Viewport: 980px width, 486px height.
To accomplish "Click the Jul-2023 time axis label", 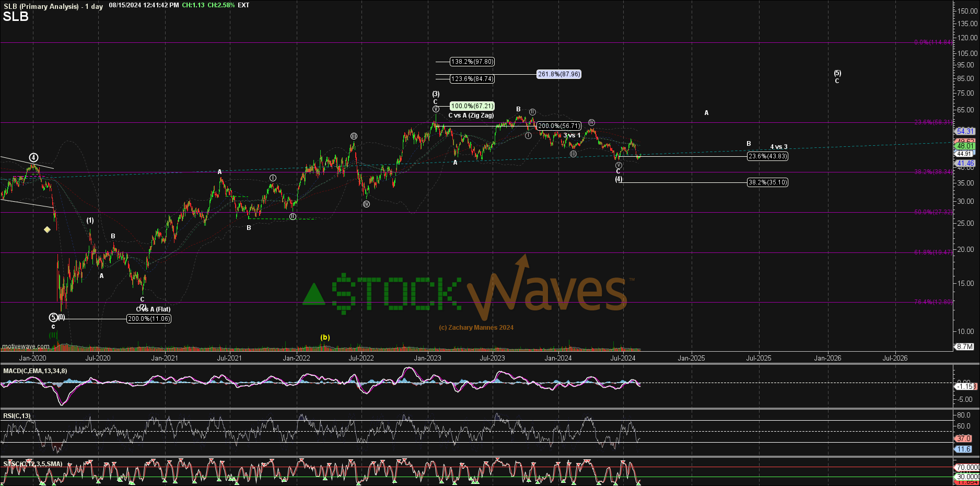I will pyautogui.click(x=493, y=358).
